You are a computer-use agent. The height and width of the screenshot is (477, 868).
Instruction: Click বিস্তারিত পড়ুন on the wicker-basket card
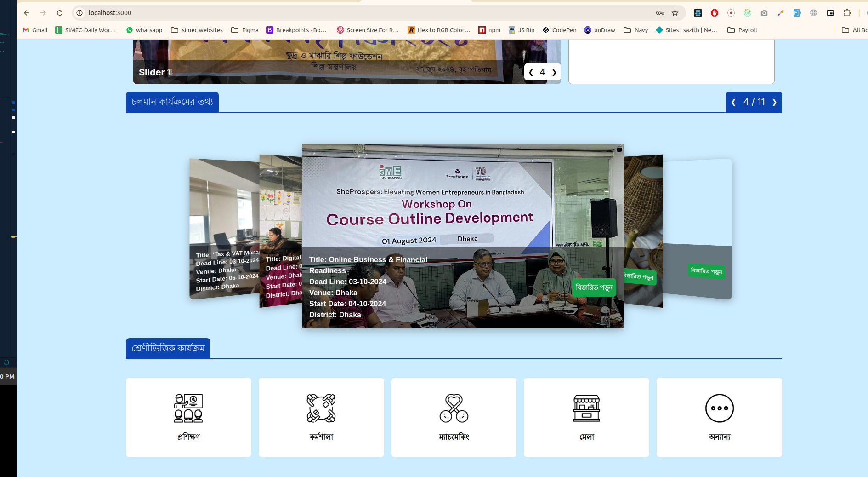[x=639, y=276]
